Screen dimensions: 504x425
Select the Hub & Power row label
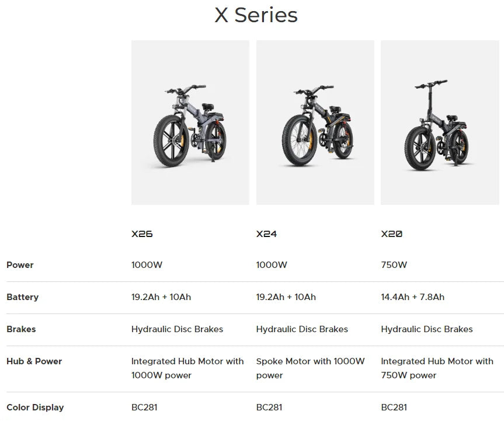pos(34,361)
